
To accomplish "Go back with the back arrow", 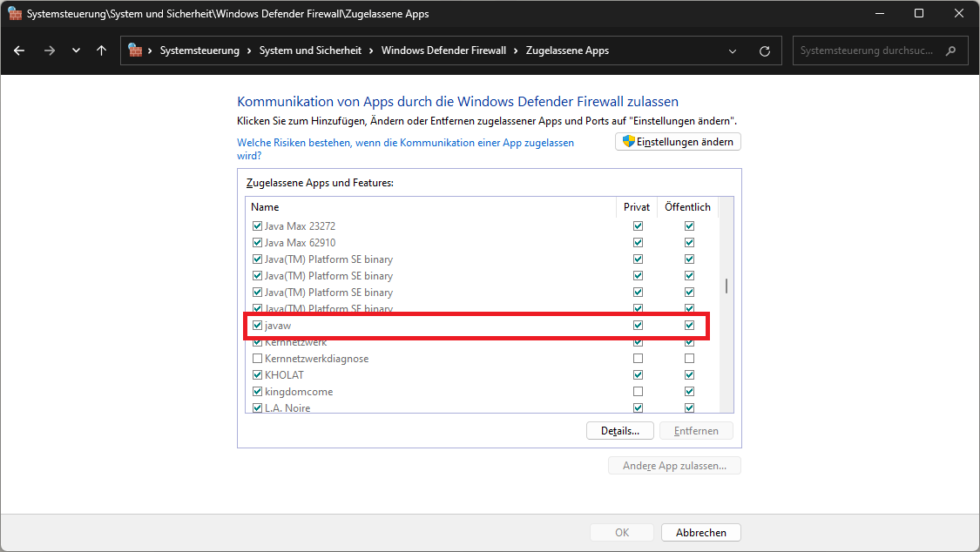I will point(19,50).
